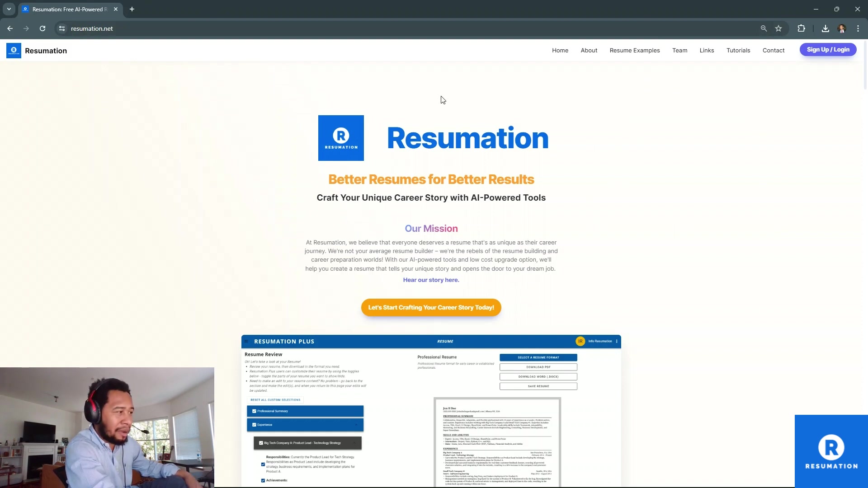Open the Extensions puzzle icon
868x488 pixels.
(801, 28)
